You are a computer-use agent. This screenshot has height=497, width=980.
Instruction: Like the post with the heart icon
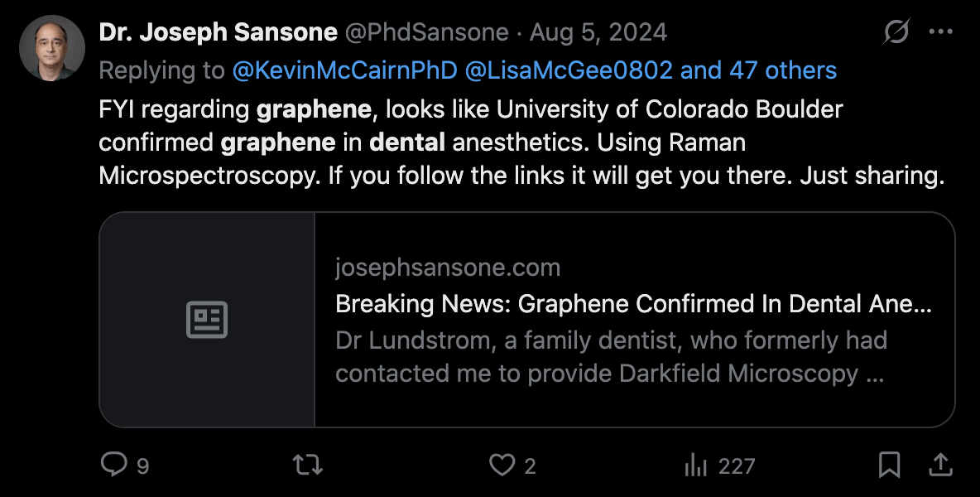tap(502, 466)
